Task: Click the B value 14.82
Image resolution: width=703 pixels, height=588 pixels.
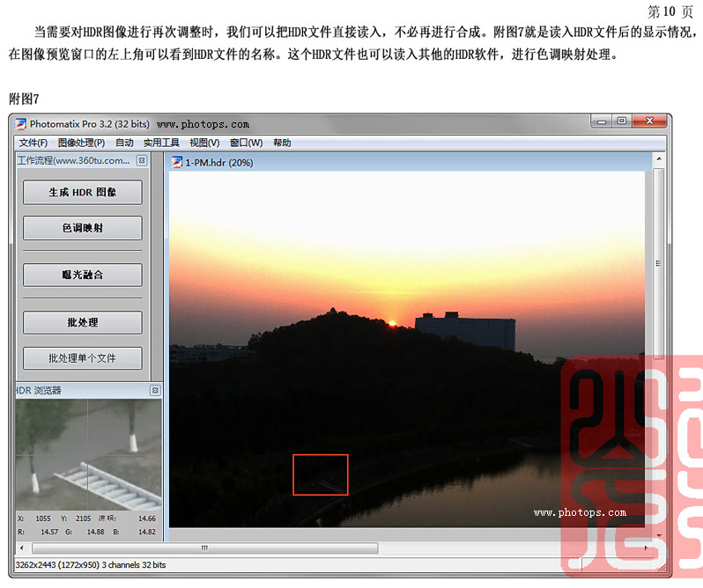Action: (147, 532)
